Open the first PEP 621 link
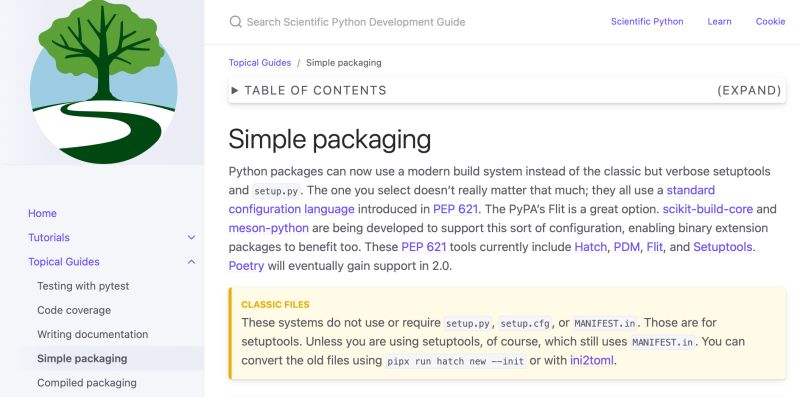This screenshot has width=800, height=397. tap(456, 209)
